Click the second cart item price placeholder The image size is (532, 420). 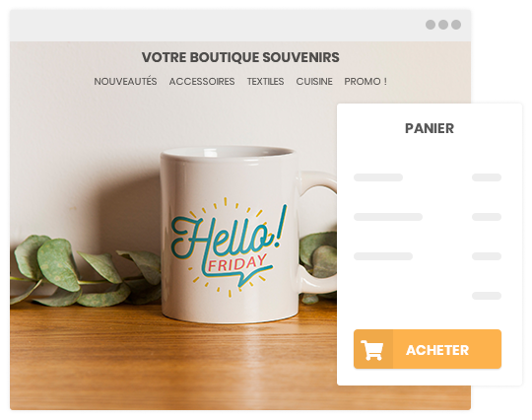pos(487,217)
